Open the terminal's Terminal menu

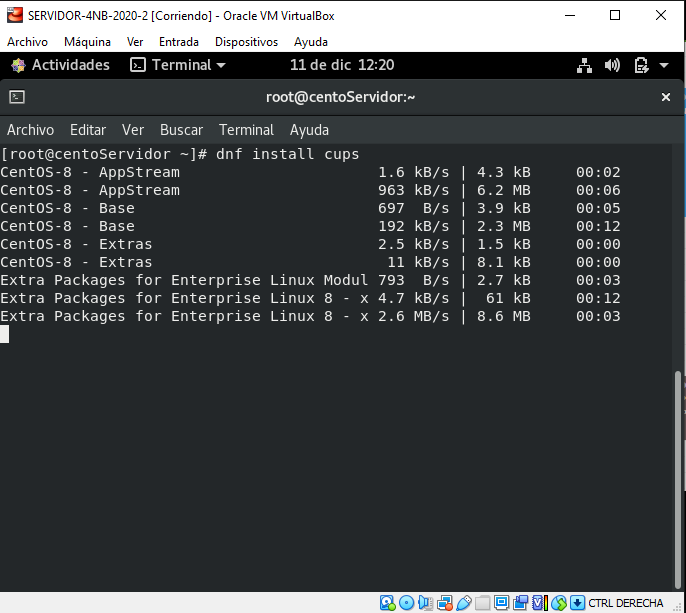click(x=246, y=130)
